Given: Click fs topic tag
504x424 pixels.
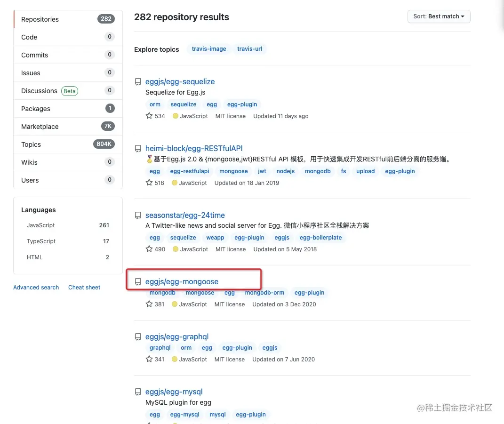Looking at the screenshot, I should [x=344, y=171].
